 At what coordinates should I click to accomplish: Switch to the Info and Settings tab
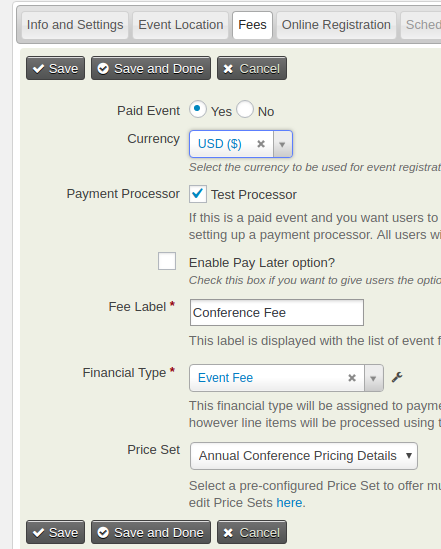click(75, 25)
